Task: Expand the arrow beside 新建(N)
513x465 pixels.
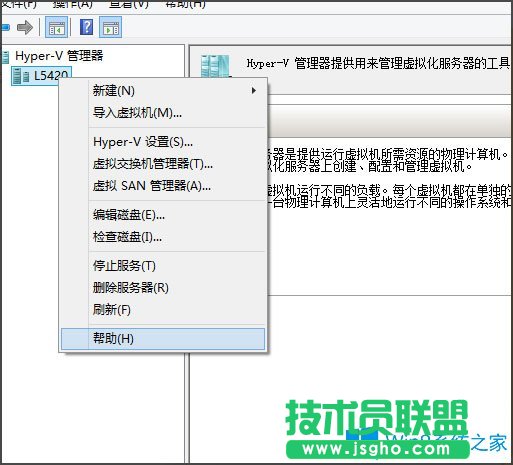Action: click(x=254, y=91)
